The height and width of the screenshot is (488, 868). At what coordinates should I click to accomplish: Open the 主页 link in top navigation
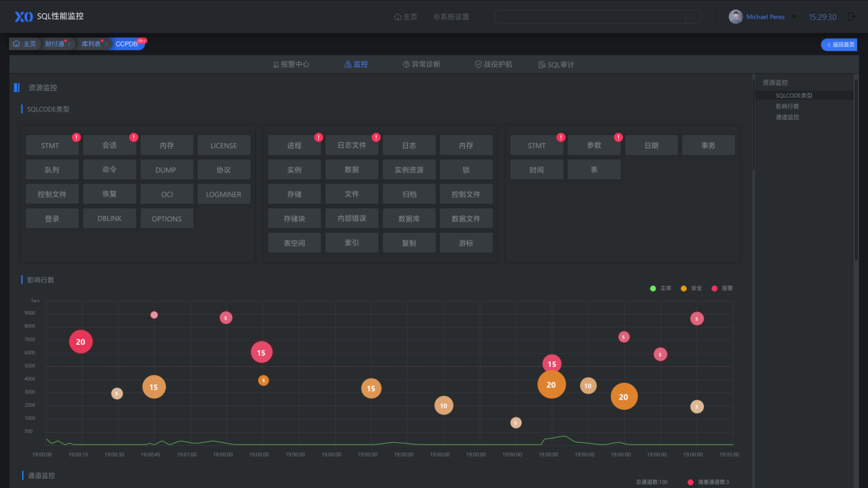[x=406, y=17]
